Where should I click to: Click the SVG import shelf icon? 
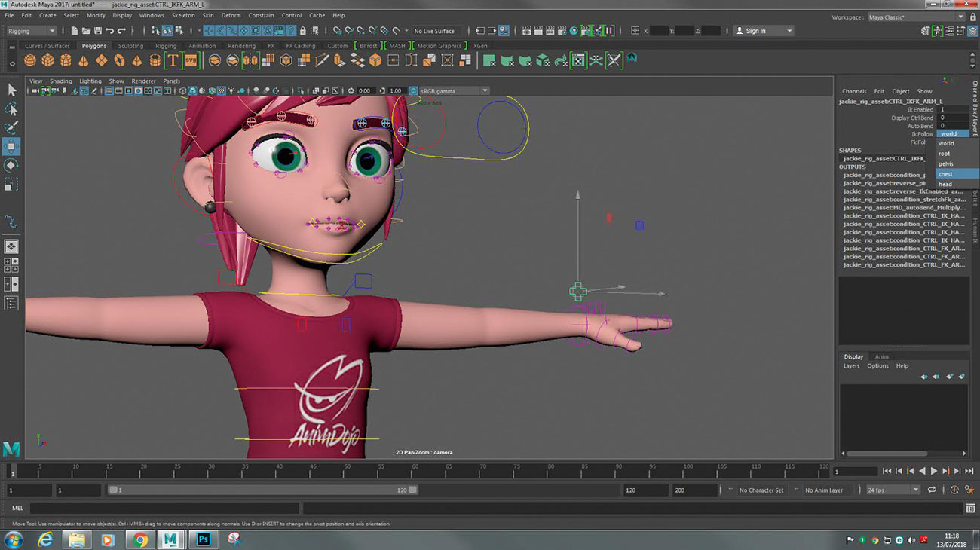(x=191, y=60)
